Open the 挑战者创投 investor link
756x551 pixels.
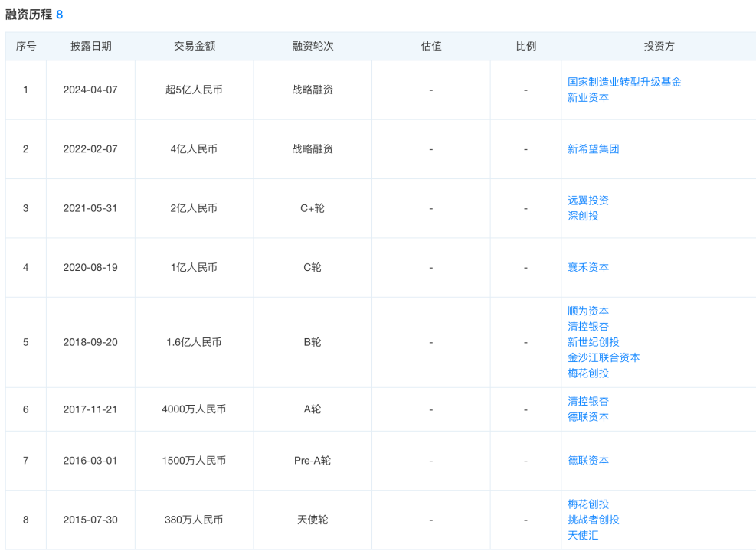click(x=593, y=520)
